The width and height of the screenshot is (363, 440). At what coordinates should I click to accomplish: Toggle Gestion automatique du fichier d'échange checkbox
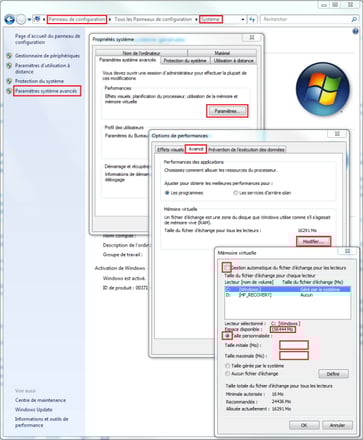tap(227, 267)
